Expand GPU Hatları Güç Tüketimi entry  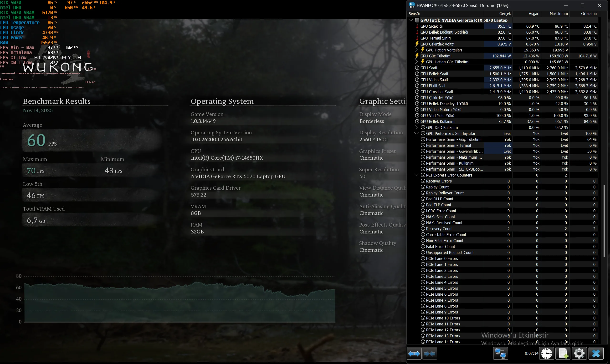point(416,62)
